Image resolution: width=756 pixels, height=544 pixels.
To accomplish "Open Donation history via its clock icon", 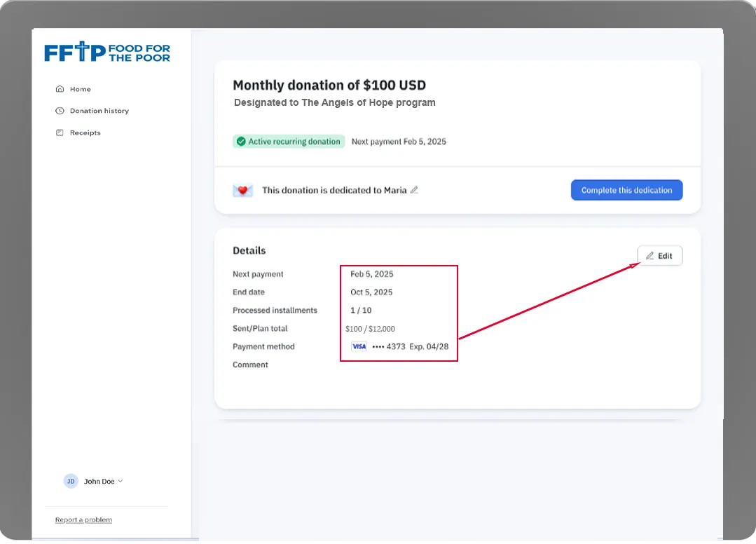I will tap(60, 110).
